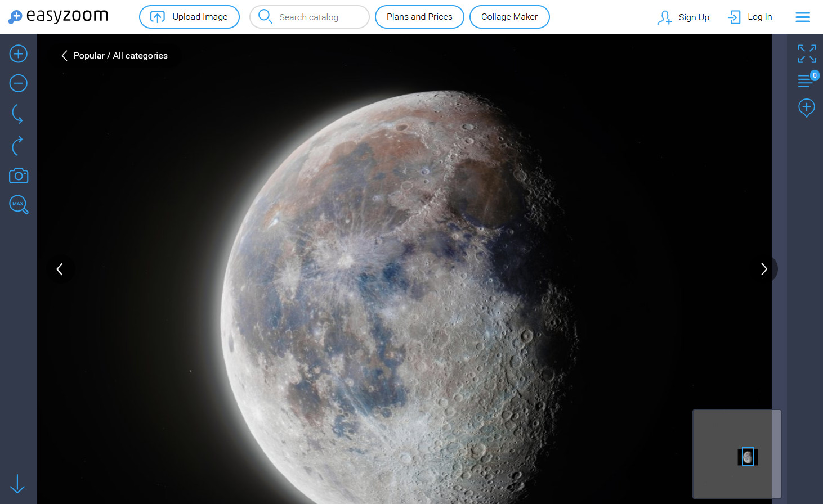This screenshot has height=504, width=823.
Task: Take a snapshot with camera icon
Action: tap(19, 175)
